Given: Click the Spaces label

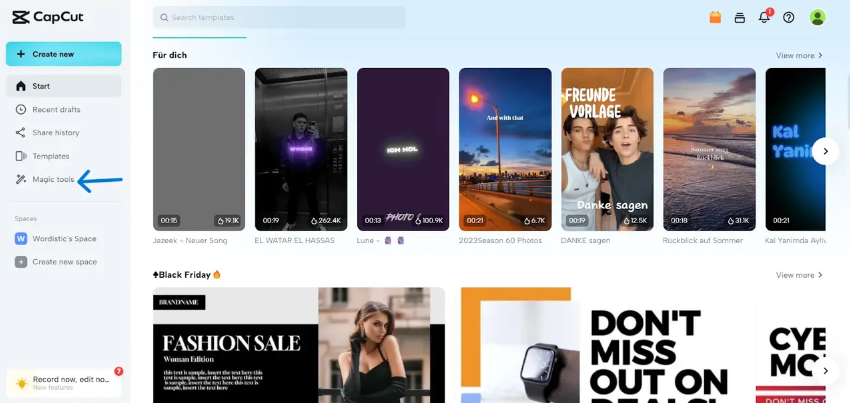Looking at the screenshot, I should (x=25, y=219).
